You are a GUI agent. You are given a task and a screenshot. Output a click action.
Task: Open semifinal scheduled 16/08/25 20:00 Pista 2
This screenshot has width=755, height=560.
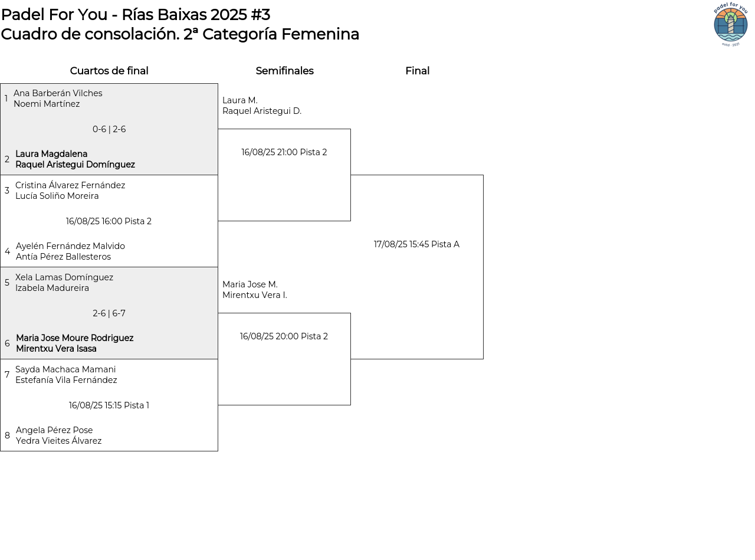pos(284,336)
